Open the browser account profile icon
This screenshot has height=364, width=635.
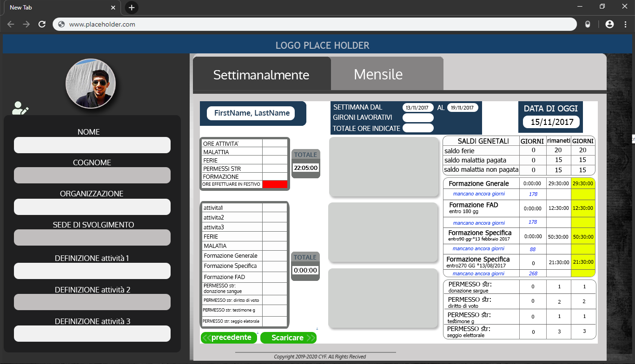tap(609, 24)
